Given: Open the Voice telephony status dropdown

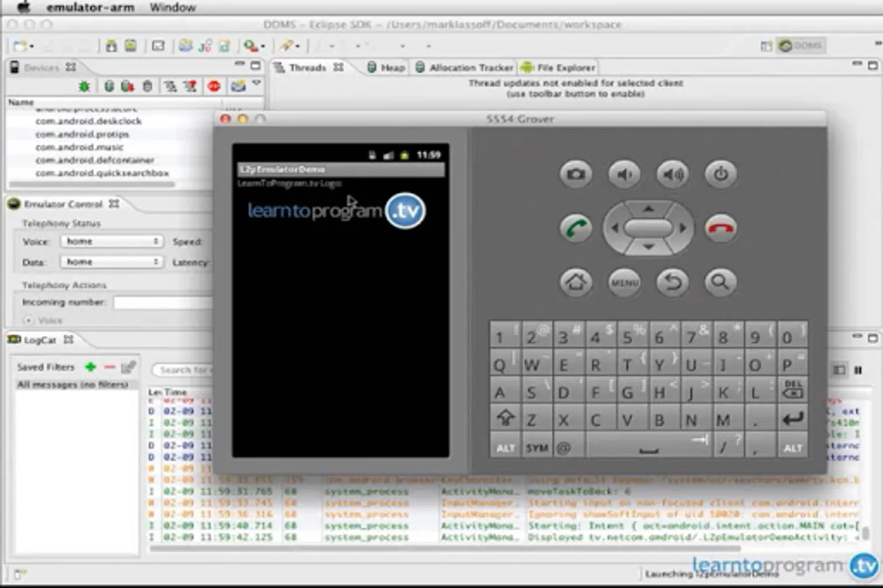Looking at the screenshot, I should pos(111,241).
